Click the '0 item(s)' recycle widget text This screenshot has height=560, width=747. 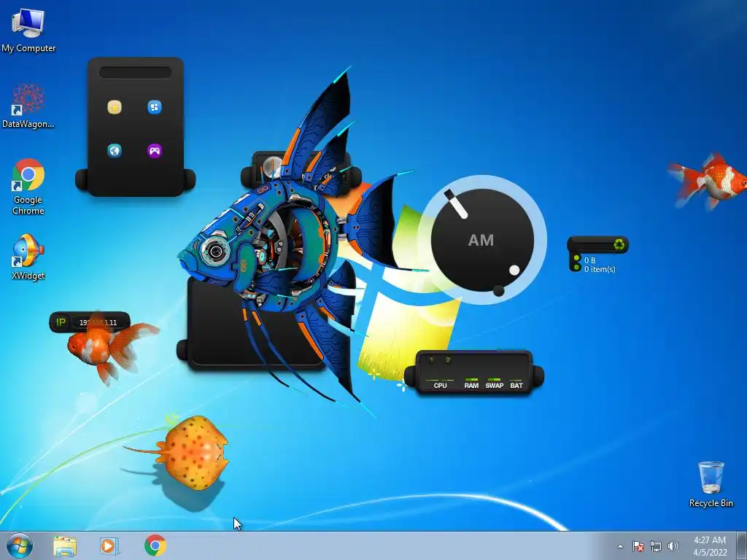[600, 270]
